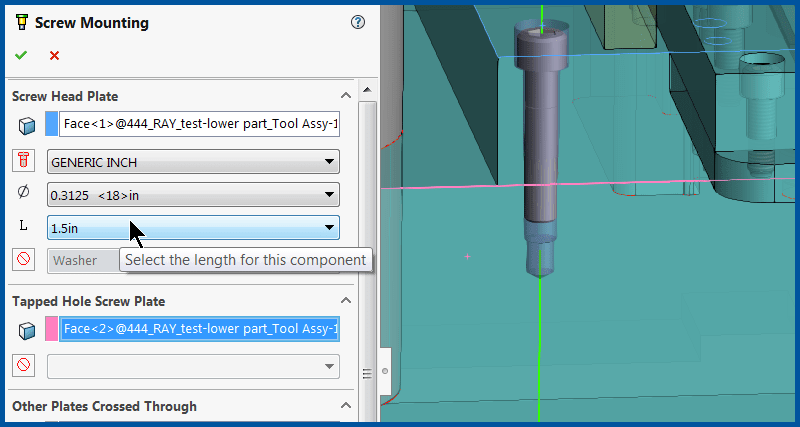Click the Tapped Hole face cube icon
Image resolution: width=800 pixels, height=427 pixels.
pos(26,330)
